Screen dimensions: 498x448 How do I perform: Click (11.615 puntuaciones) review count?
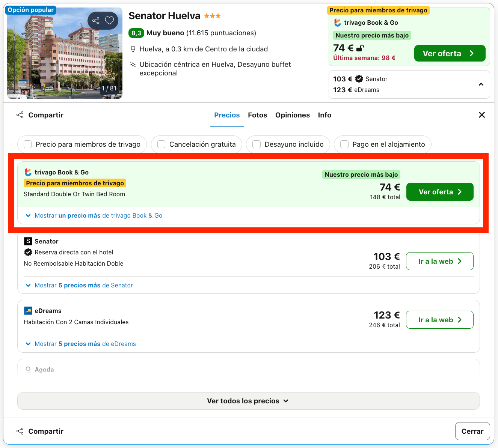pyautogui.click(x=221, y=33)
